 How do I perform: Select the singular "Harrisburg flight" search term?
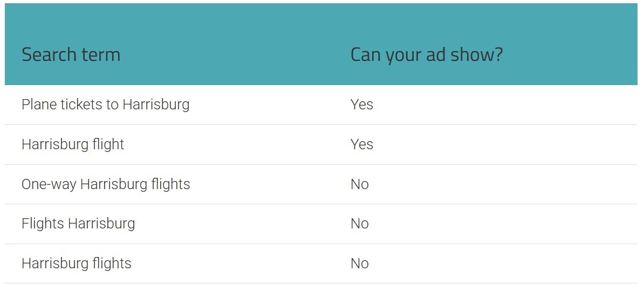(x=73, y=144)
